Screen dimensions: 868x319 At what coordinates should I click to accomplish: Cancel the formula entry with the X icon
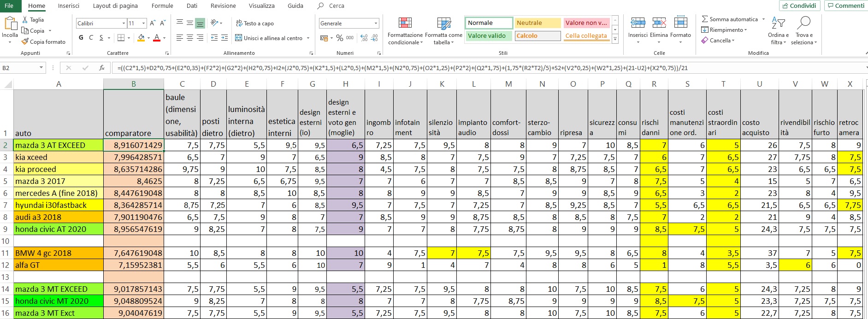pos(69,68)
